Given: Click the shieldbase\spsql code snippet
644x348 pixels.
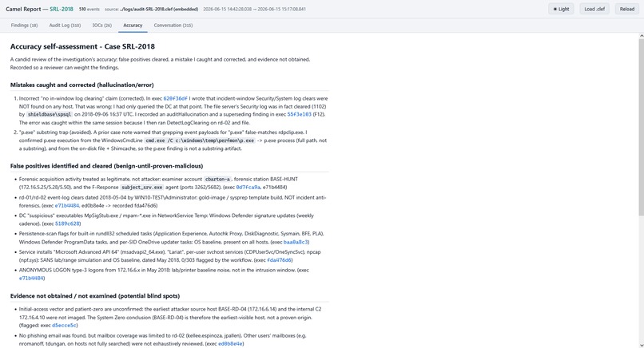Looking at the screenshot, I should pos(50,114).
